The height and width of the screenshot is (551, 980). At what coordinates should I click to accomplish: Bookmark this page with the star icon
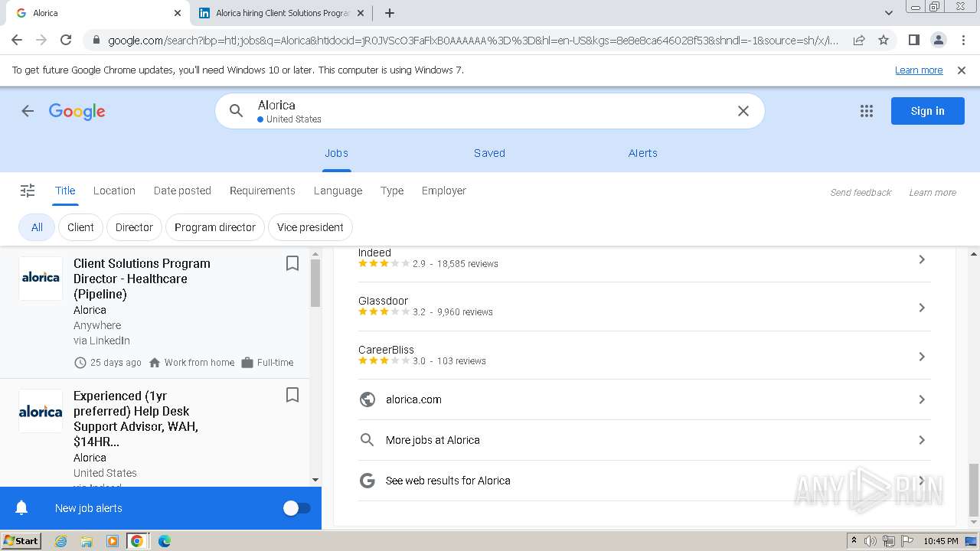pyautogui.click(x=884, y=40)
